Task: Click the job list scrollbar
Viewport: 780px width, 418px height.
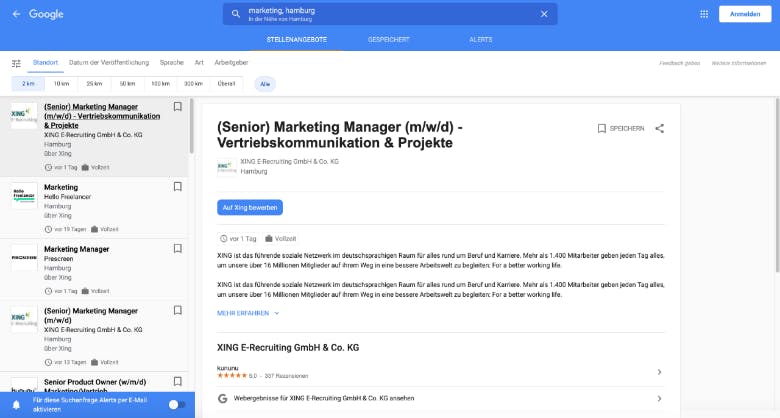Action: [x=192, y=125]
